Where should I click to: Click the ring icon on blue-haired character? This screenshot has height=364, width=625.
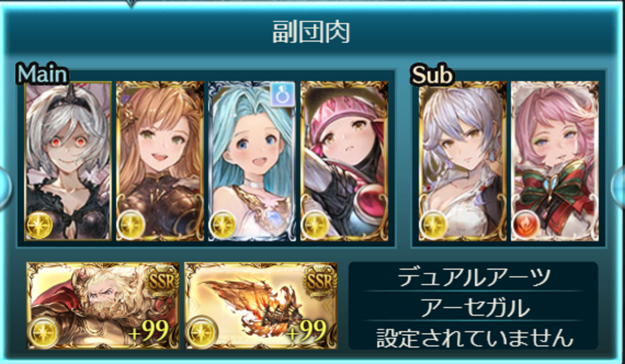click(x=283, y=94)
